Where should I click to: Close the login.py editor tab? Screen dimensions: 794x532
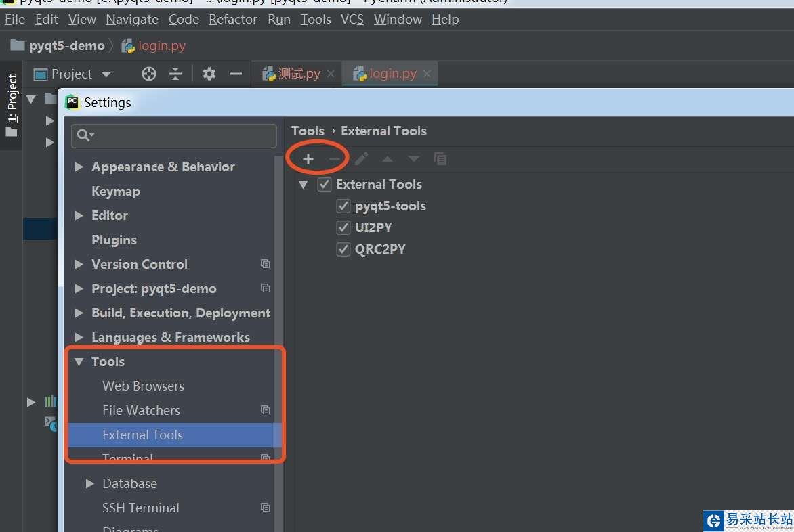coord(427,74)
